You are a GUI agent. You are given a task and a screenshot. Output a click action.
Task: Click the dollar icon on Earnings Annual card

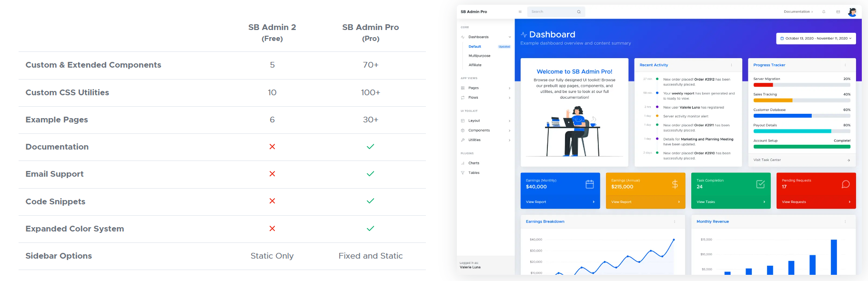[675, 184]
